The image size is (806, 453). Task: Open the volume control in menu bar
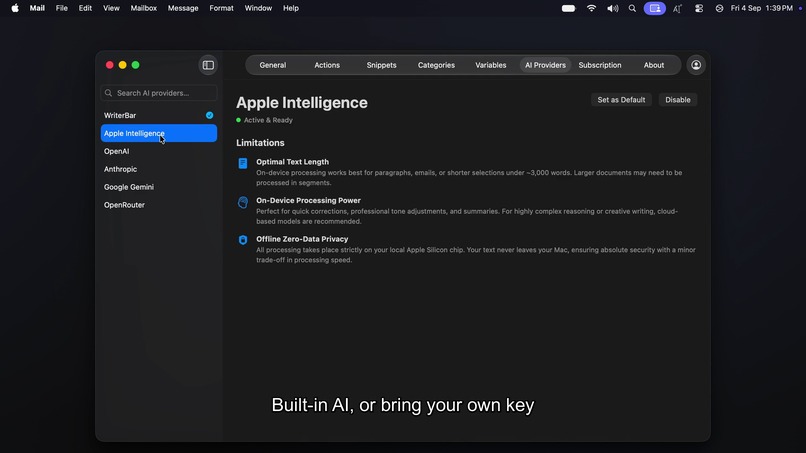point(612,8)
